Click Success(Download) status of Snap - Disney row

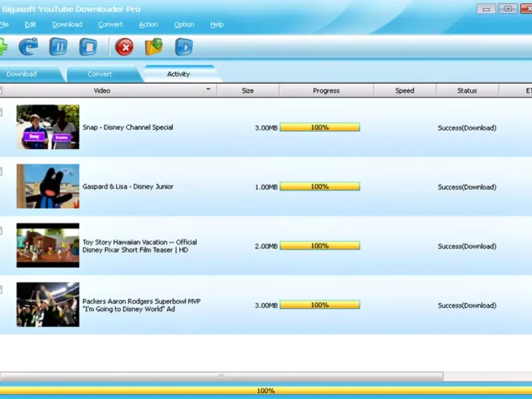(x=467, y=128)
